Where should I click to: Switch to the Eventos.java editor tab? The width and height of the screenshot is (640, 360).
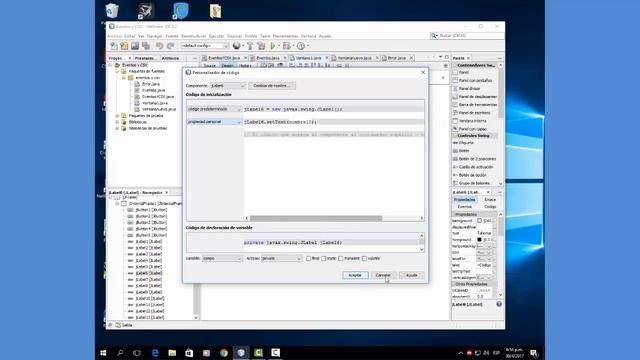click(268, 58)
